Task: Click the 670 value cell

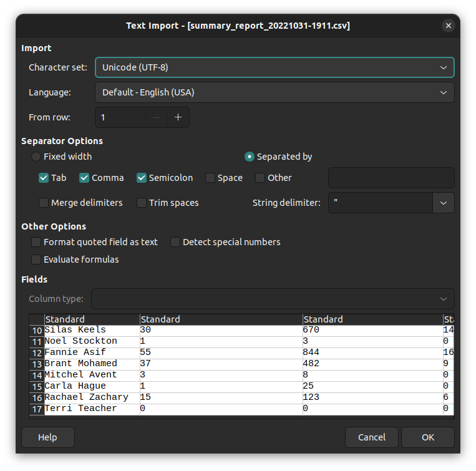Action: coord(373,330)
